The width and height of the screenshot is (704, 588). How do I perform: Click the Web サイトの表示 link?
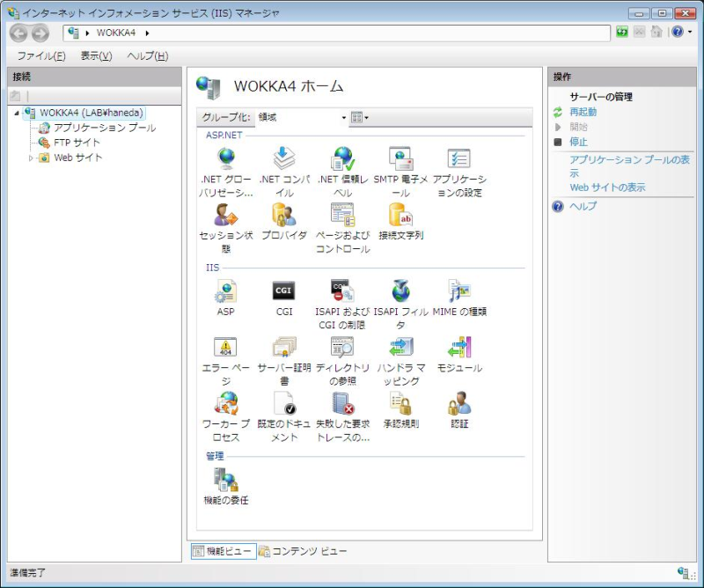pos(607,187)
